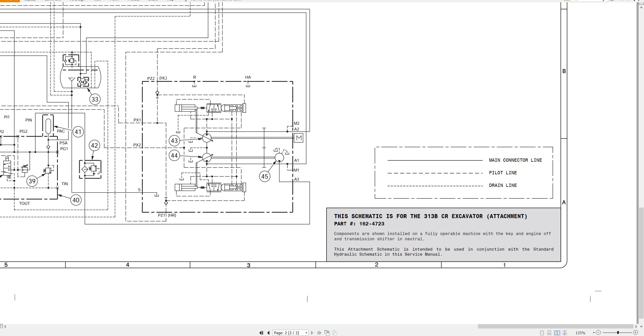644x336 pixels.
Task: Click callout number 33 on schematic
Action: (x=95, y=99)
